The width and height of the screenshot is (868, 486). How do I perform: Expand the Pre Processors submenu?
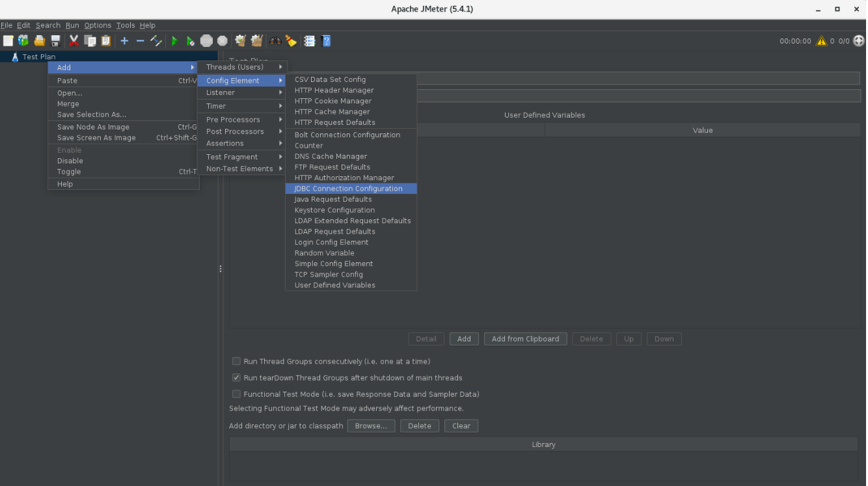(243, 120)
